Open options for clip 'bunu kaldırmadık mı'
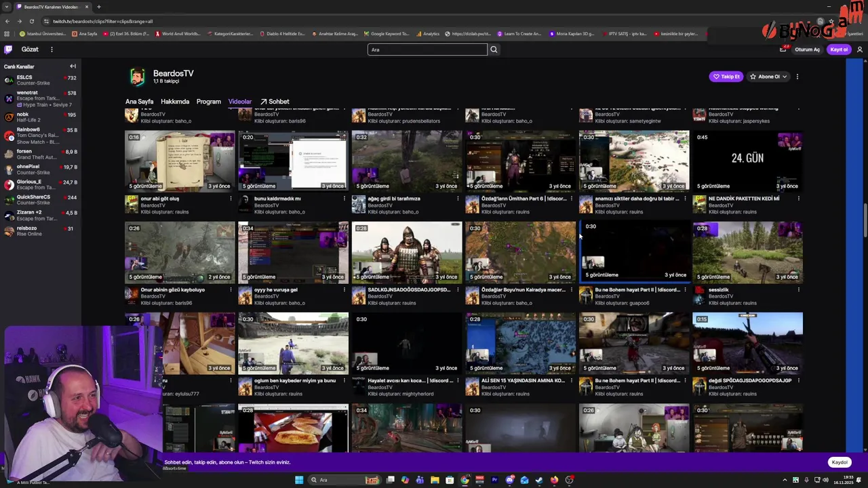868x488 pixels. 344,199
